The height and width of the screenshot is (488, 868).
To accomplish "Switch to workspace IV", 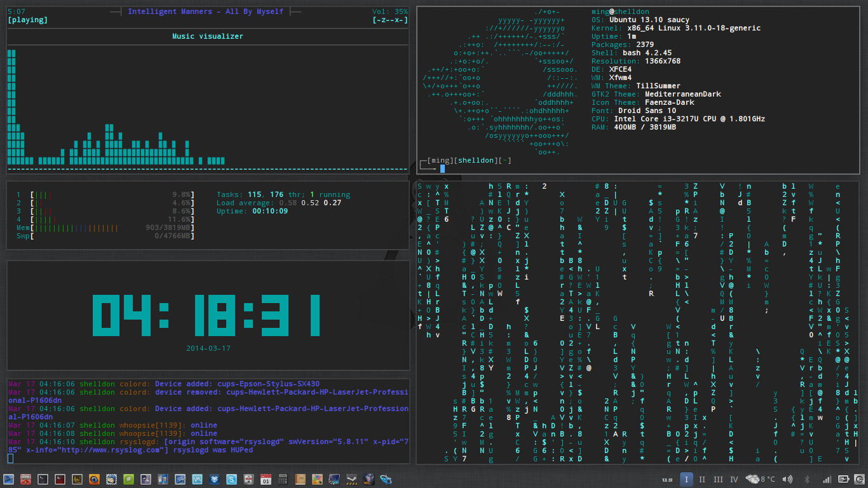I will click(734, 479).
